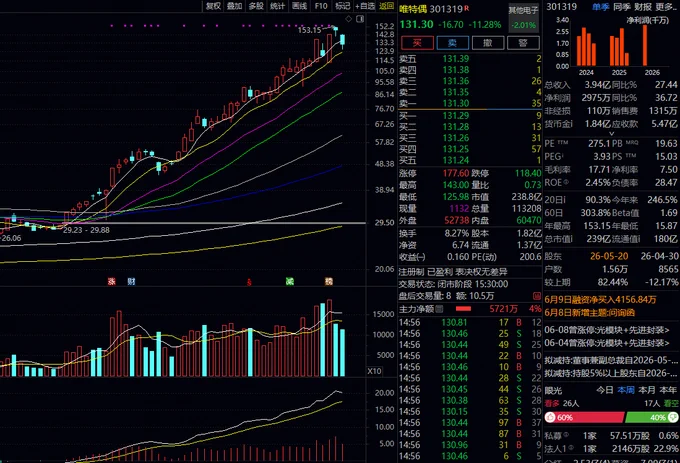This screenshot has width=680, height=463.
Task: Select 本周 in the 眼光 panel
Action: tap(626, 390)
